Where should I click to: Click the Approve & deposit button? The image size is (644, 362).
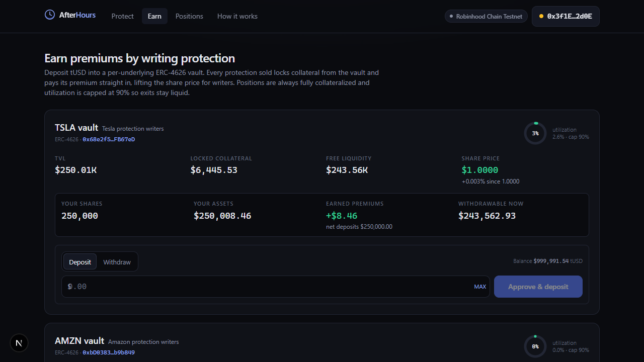coord(538,287)
